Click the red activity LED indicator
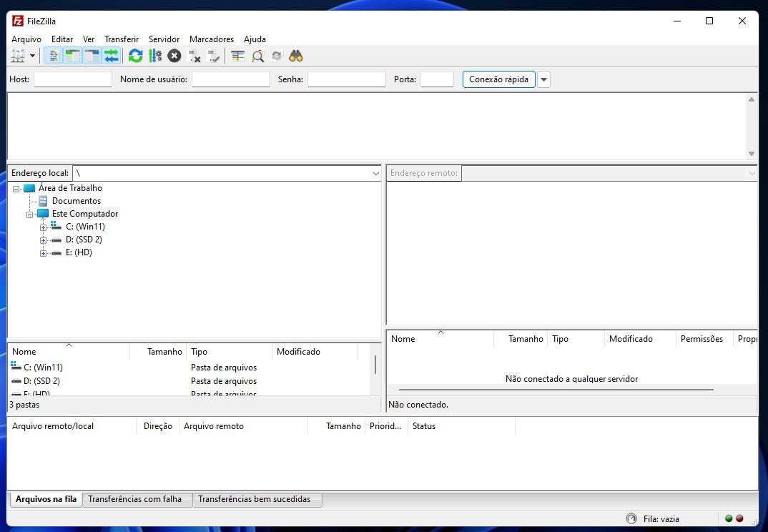The width and height of the screenshot is (768, 532). pos(739,518)
